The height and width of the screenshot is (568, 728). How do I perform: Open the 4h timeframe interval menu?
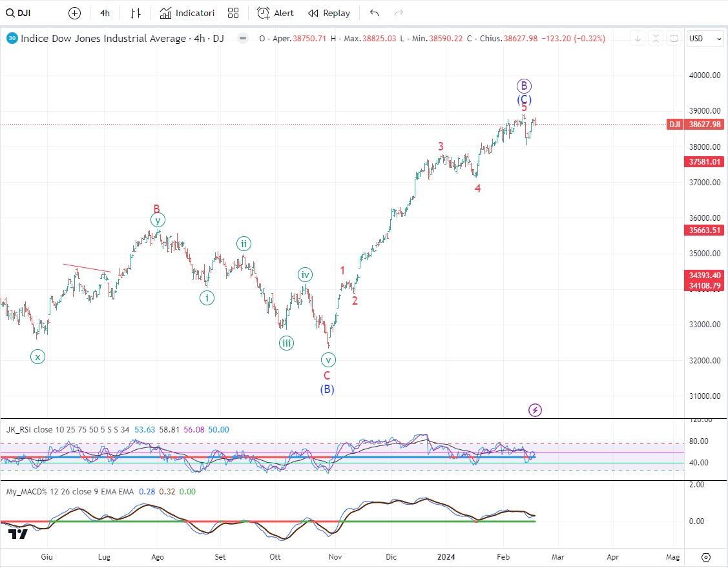click(x=105, y=13)
